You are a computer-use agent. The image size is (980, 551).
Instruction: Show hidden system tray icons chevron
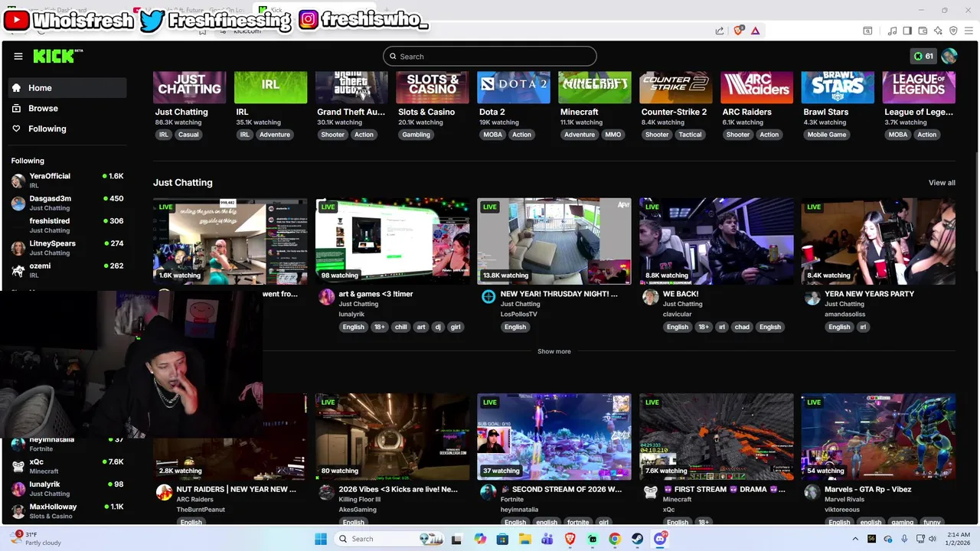coord(855,539)
